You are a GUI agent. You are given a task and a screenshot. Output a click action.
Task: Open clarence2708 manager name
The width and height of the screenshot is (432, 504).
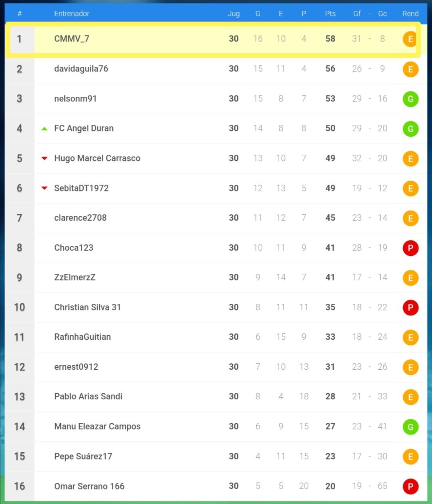[x=80, y=218]
